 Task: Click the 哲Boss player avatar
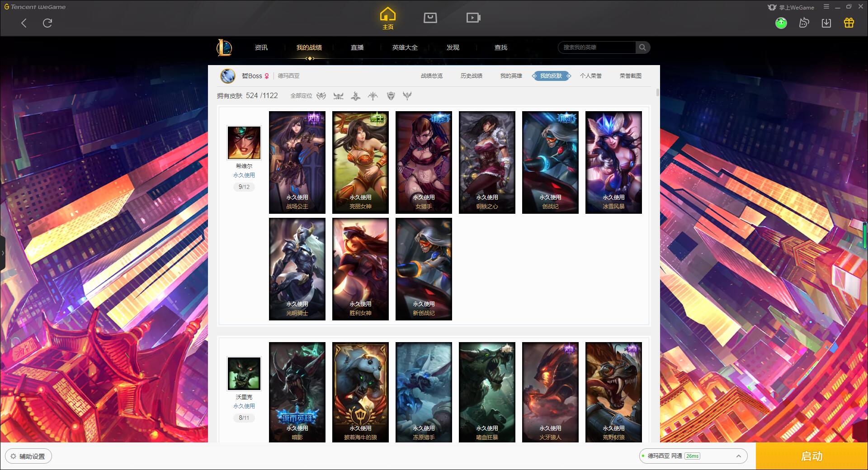point(228,76)
